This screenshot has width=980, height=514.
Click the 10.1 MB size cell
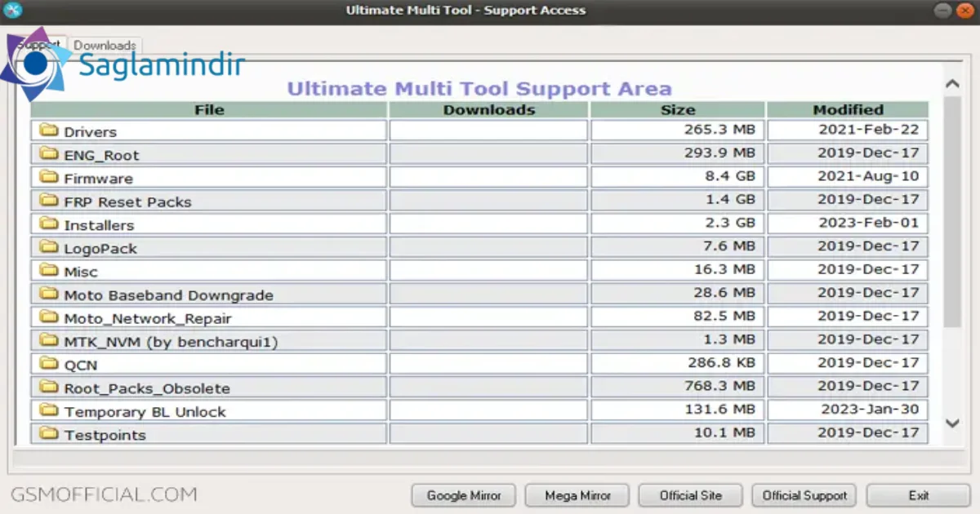678,432
